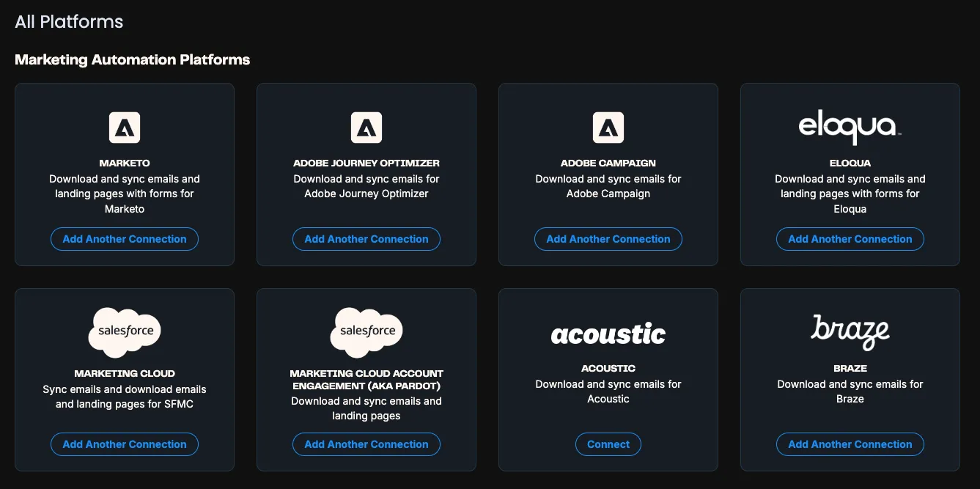Image resolution: width=980 pixels, height=489 pixels.
Task: Click the All Platforms heading
Action: tap(68, 21)
